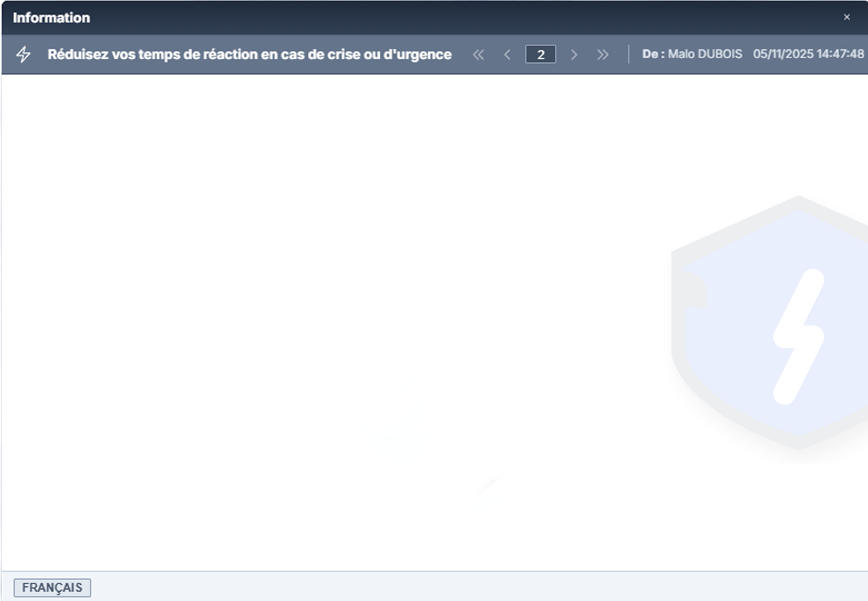Click the lightning bolt icon beside message title
868x601 pixels.
point(23,54)
